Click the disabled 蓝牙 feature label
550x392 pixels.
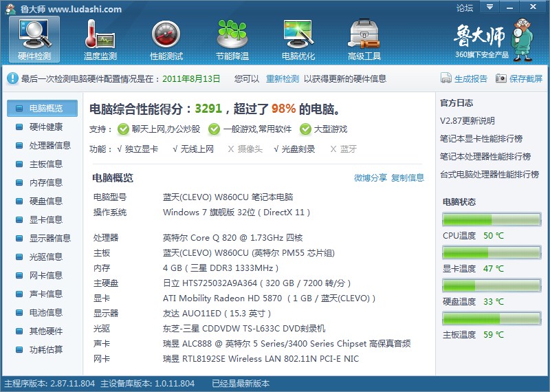pos(349,149)
